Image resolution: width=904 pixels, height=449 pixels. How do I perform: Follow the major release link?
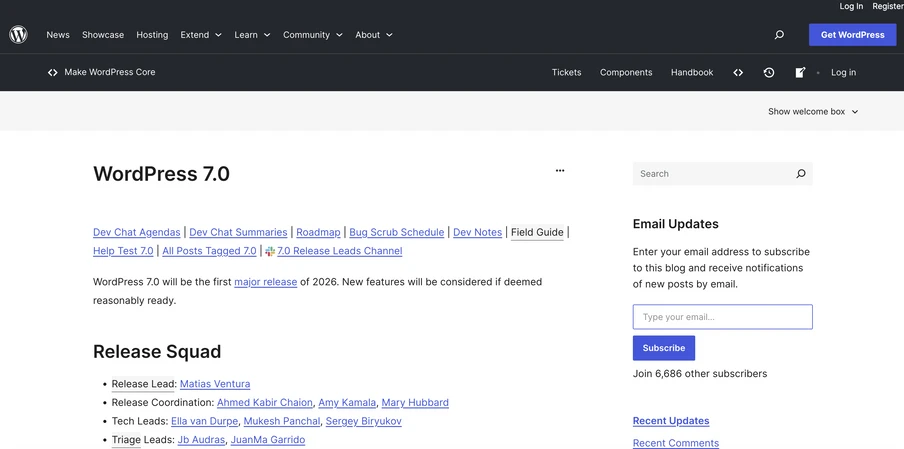tap(266, 282)
